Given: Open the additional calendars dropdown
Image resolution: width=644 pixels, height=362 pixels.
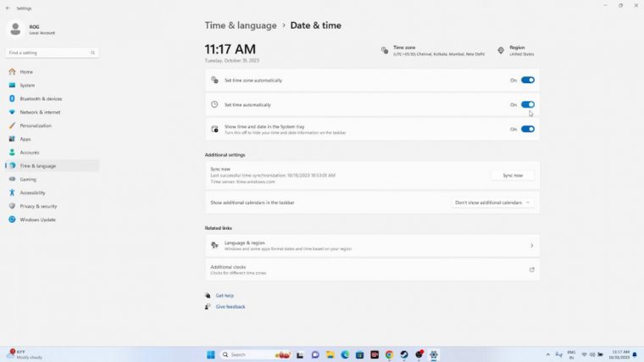Looking at the screenshot, I should click(493, 203).
